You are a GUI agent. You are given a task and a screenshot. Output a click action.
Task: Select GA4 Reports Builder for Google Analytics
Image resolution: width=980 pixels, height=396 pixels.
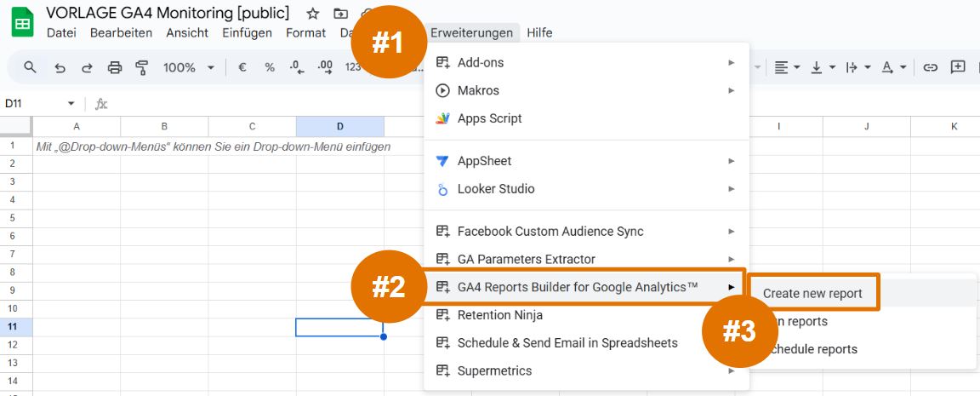[x=585, y=287]
